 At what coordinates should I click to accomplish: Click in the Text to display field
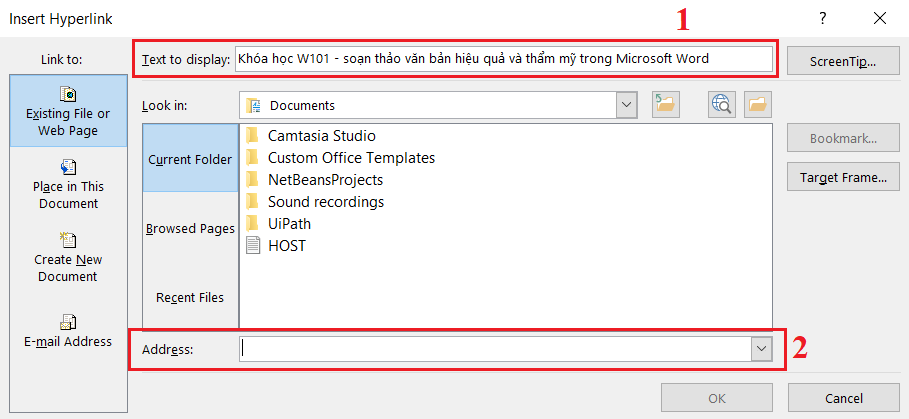503,59
